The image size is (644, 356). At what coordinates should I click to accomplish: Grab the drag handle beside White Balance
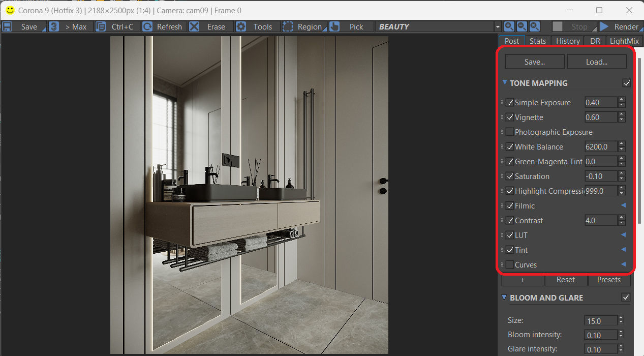click(503, 147)
